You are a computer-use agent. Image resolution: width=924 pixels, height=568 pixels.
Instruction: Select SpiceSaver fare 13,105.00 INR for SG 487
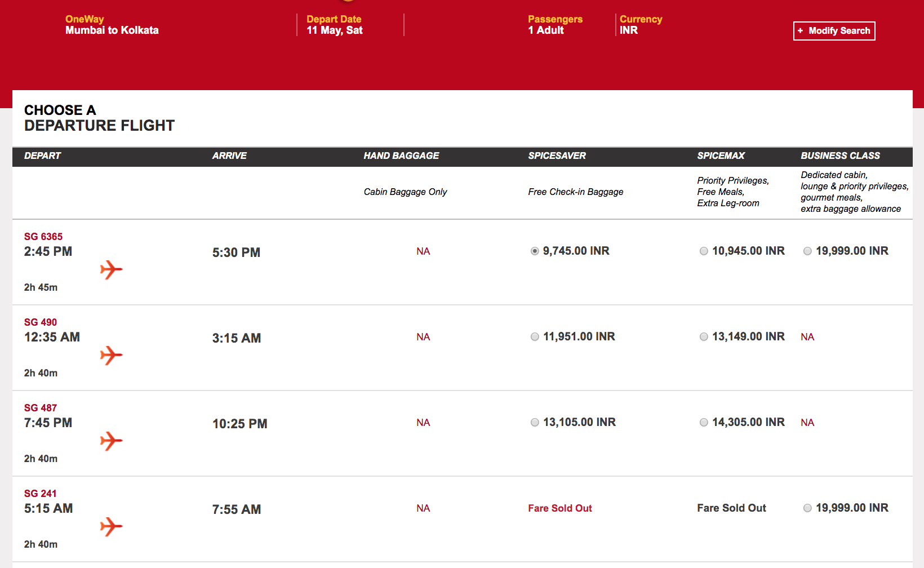[534, 422]
